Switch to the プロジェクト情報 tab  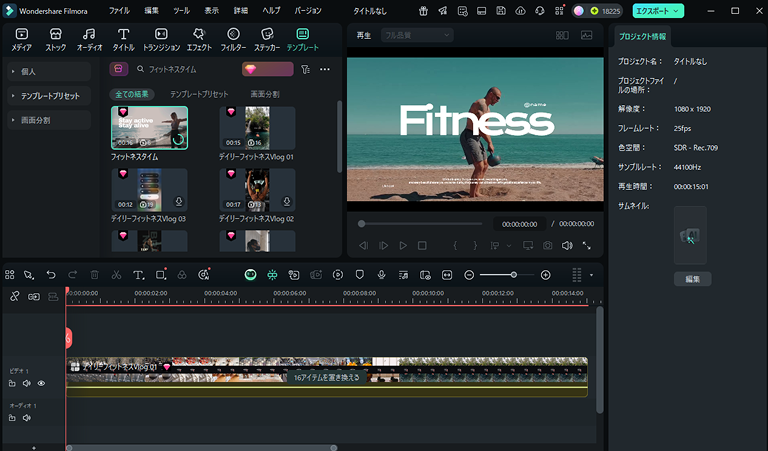pyautogui.click(x=642, y=37)
